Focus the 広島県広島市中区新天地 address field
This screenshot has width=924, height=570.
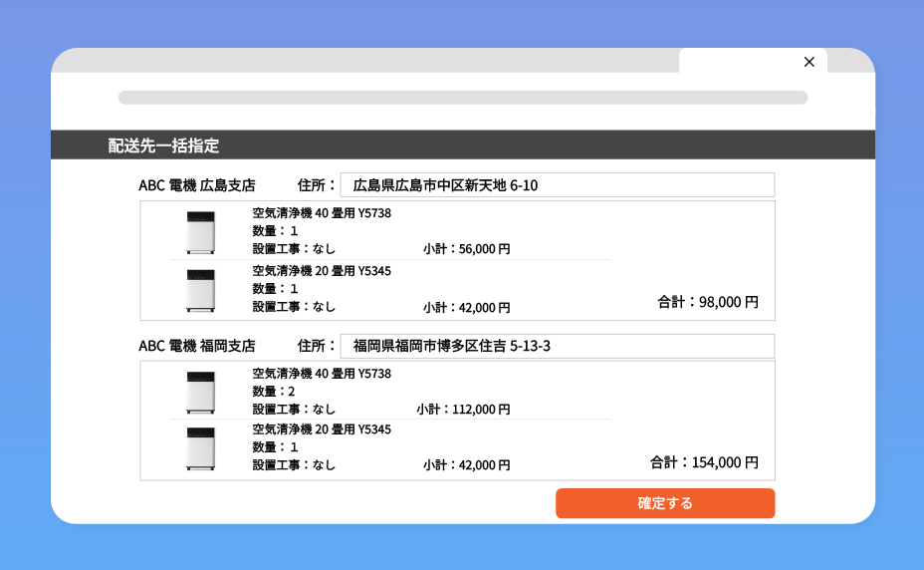click(557, 185)
